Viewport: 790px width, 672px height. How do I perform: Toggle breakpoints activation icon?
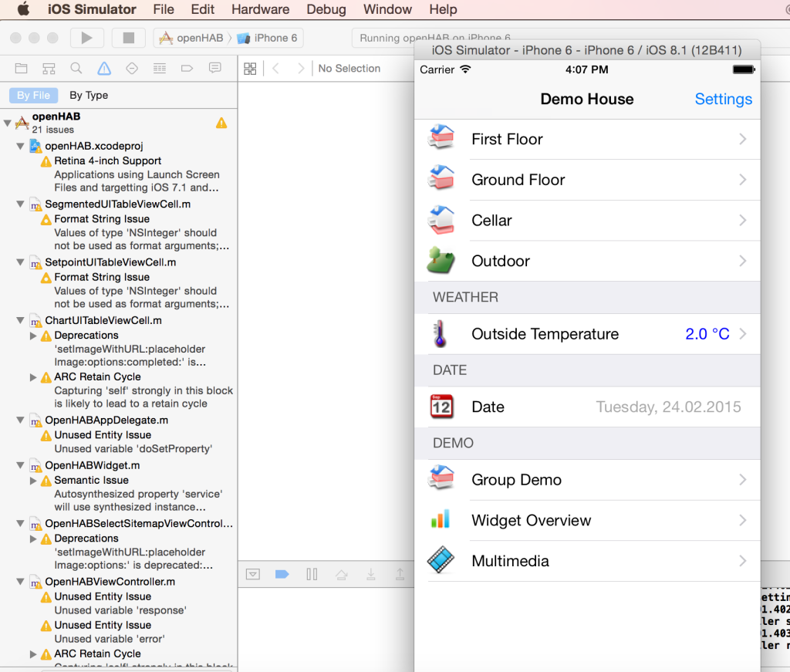click(x=282, y=574)
